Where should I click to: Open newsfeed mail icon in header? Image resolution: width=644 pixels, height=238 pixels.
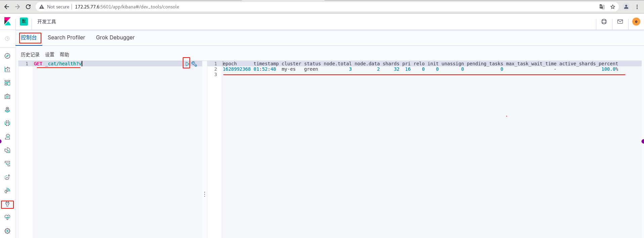coord(620,22)
